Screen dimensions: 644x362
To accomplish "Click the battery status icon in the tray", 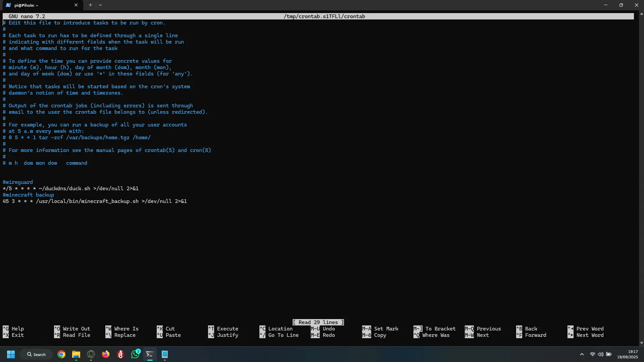I will [609, 354].
